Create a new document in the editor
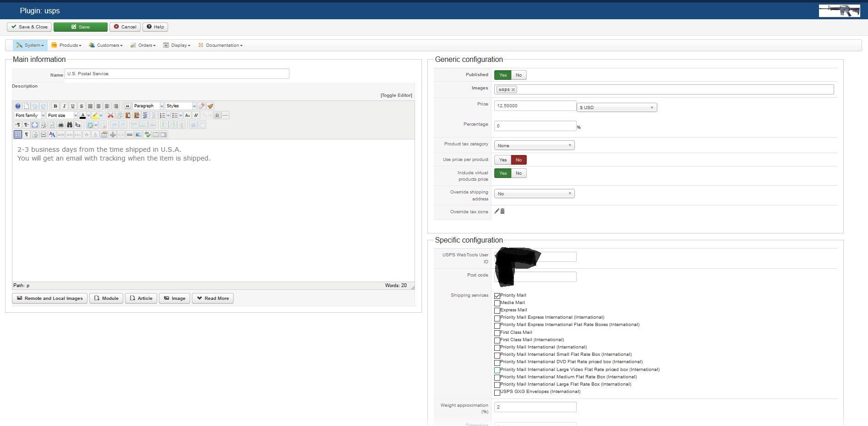This screenshot has width=868, height=426. point(27,106)
